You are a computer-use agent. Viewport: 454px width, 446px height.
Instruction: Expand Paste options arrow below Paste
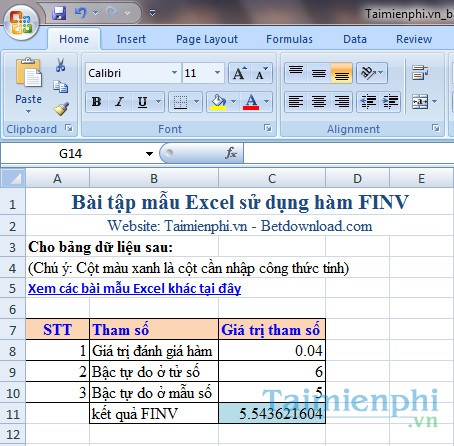(x=28, y=111)
